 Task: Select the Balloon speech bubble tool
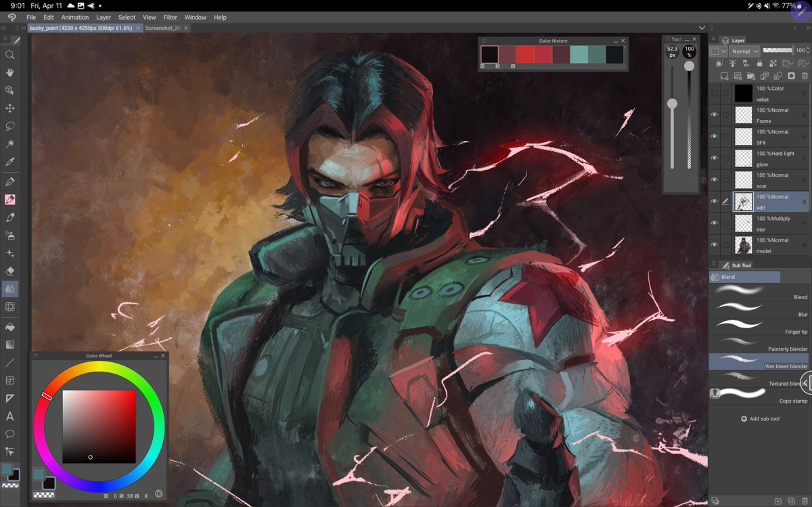click(10, 434)
